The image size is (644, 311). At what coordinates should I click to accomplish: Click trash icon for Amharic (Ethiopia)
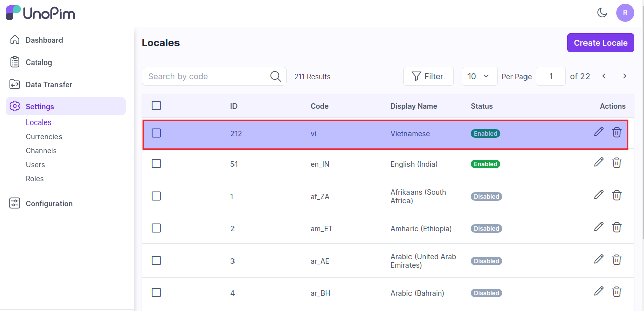pyautogui.click(x=617, y=227)
